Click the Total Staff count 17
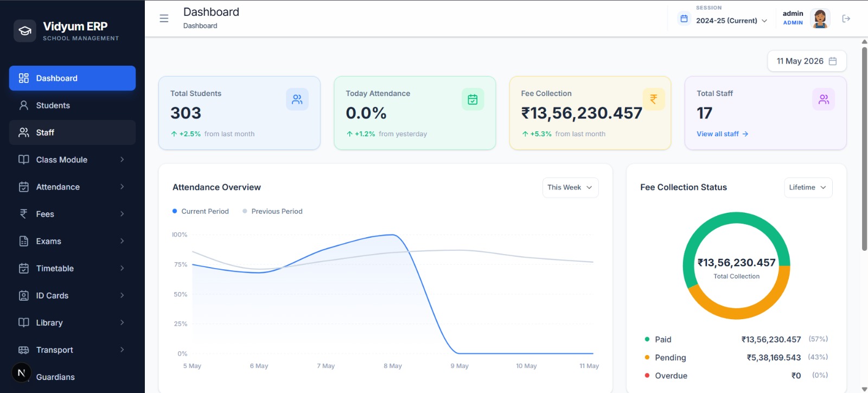Viewport: 868px width, 393px height. (704, 113)
